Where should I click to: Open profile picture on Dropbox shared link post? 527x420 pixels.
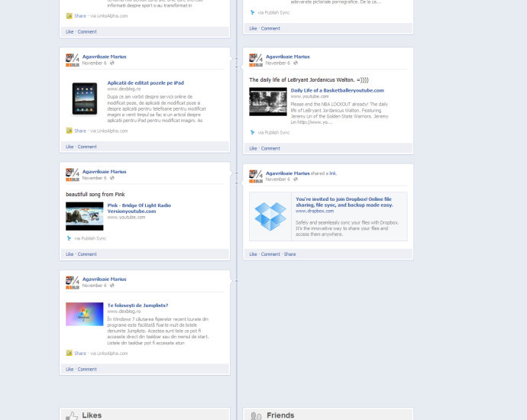click(256, 176)
